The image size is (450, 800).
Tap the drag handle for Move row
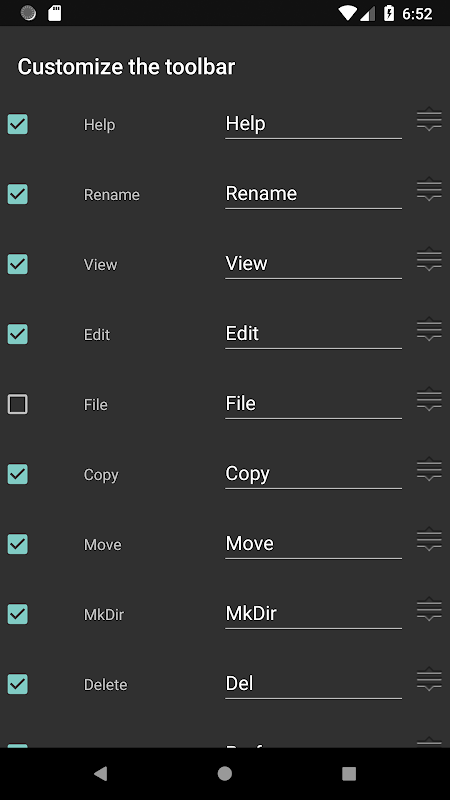pyautogui.click(x=429, y=539)
